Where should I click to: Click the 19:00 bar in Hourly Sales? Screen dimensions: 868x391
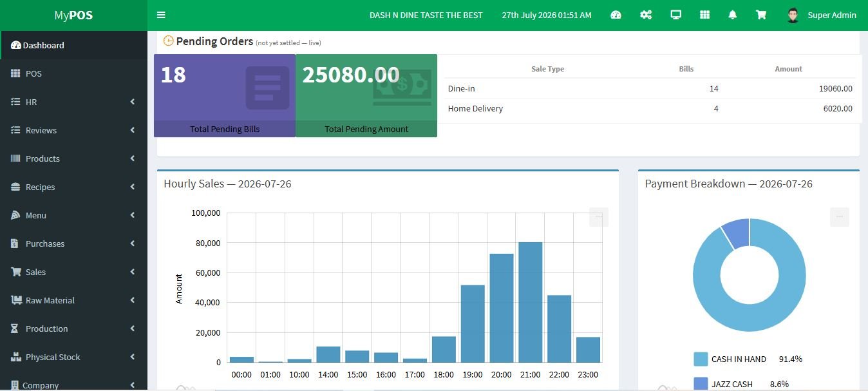(x=472, y=323)
